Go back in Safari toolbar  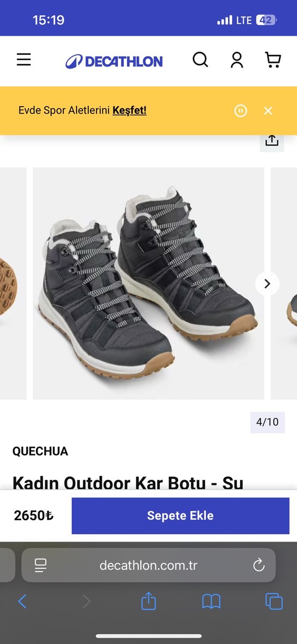tap(22, 601)
